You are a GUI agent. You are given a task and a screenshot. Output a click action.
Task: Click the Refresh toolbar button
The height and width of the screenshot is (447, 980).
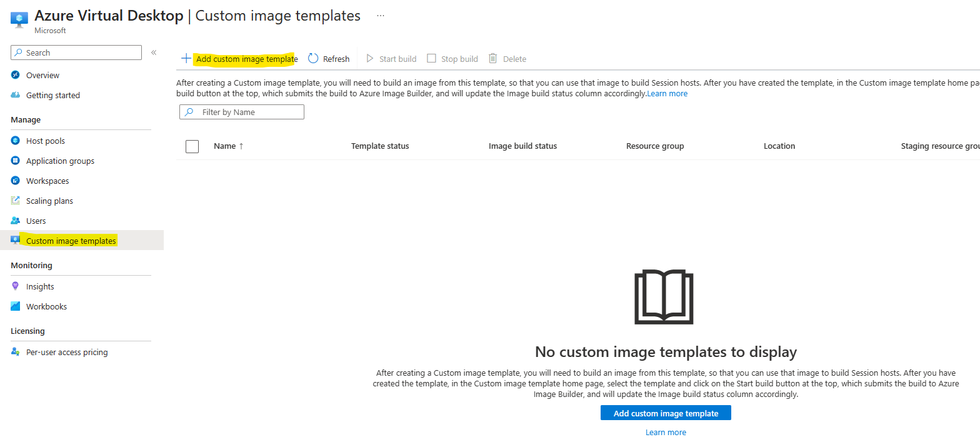click(329, 59)
